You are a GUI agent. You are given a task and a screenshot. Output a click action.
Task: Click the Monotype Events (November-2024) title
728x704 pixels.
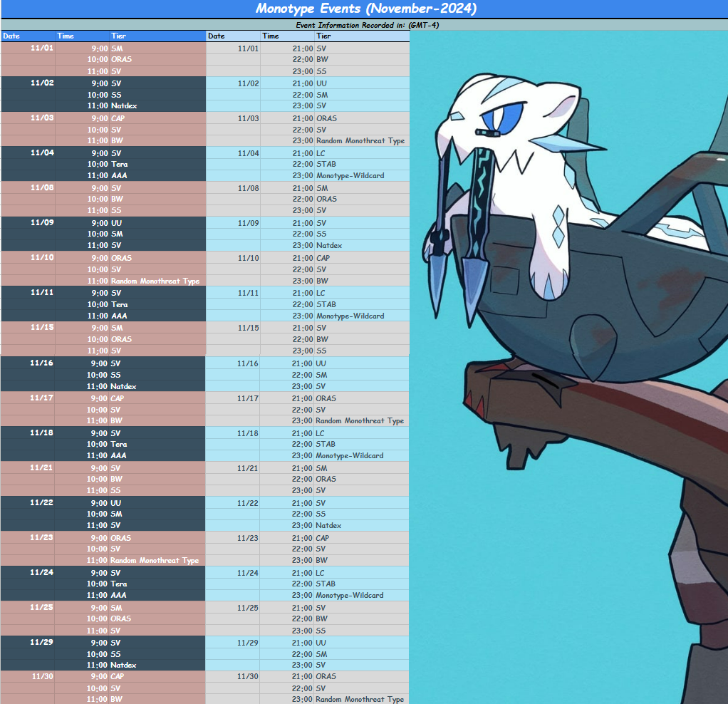click(x=365, y=9)
